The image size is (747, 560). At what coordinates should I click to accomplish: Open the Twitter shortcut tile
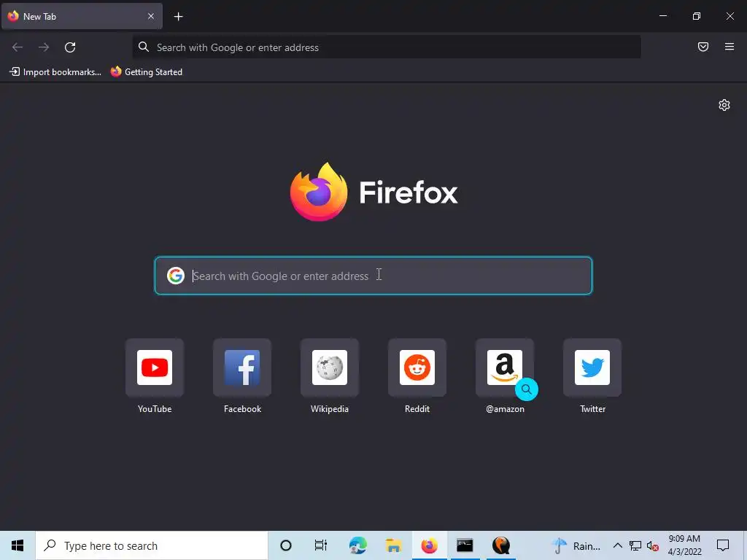(x=592, y=367)
